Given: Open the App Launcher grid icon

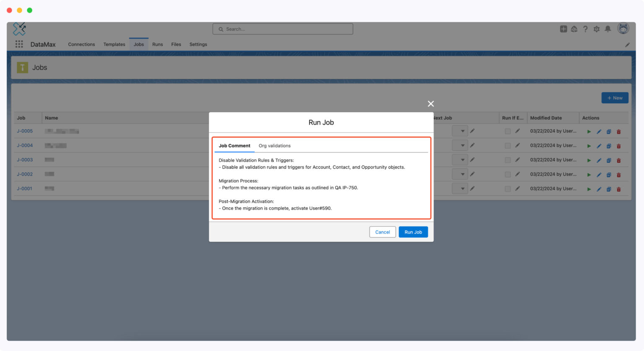Looking at the screenshot, I should (x=19, y=44).
